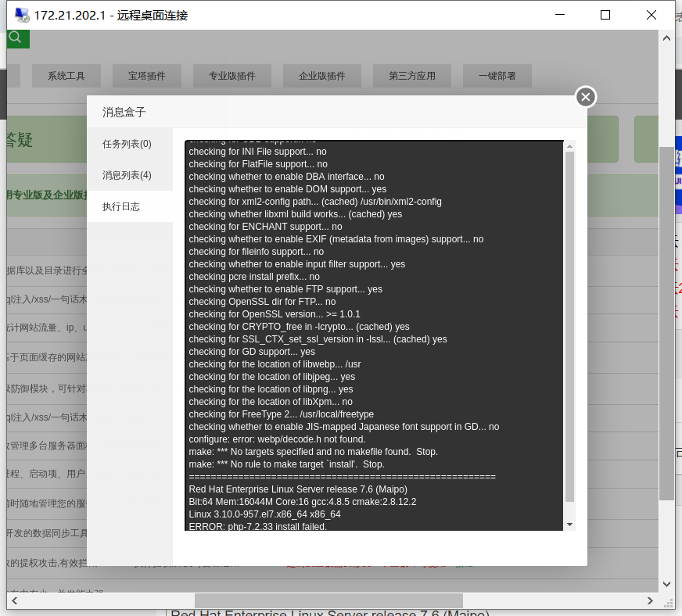The width and height of the screenshot is (682, 616).
Task: Click 'checking for FreeType 2... /usr/local/freetype'
Action: [x=281, y=414]
